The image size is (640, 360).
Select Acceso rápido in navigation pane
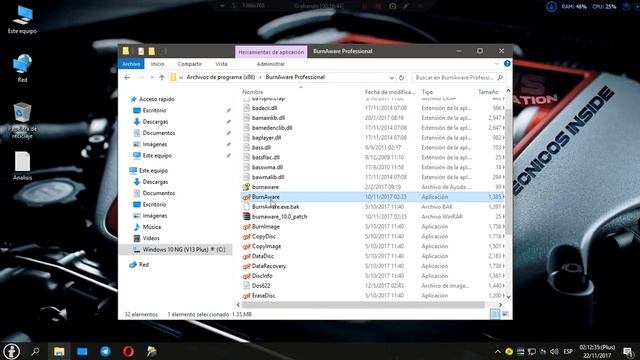coord(157,99)
